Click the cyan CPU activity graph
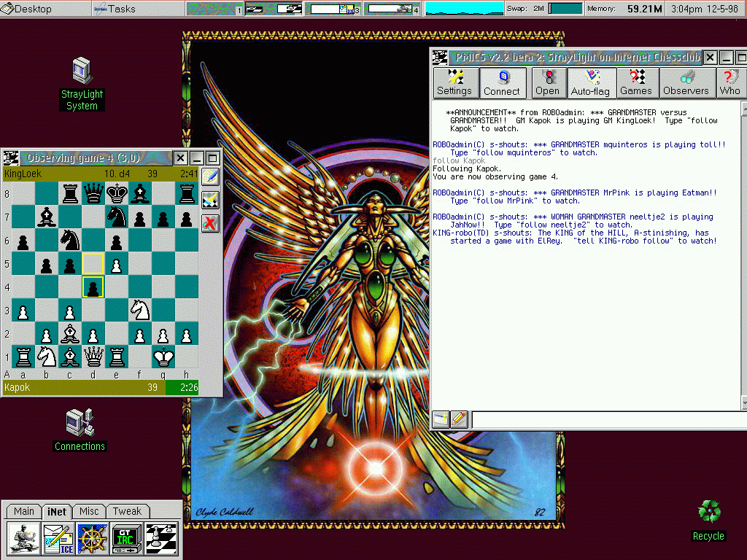Viewport: 747px width, 560px height. click(x=464, y=9)
